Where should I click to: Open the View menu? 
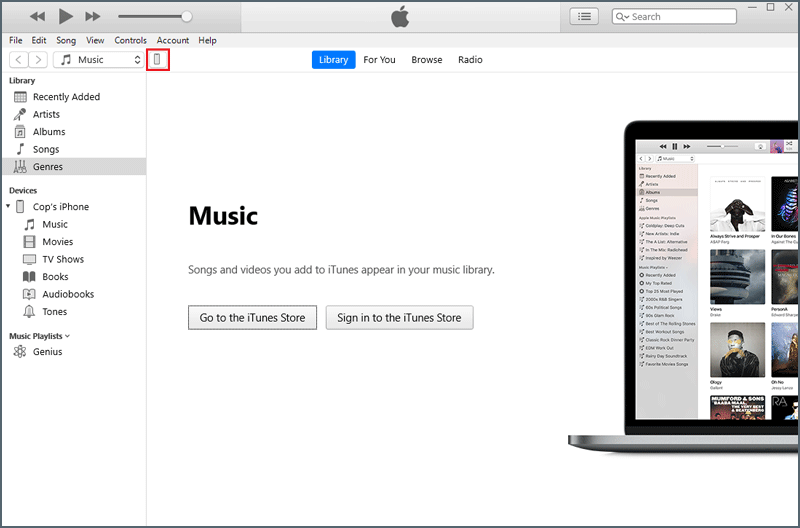(95, 40)
